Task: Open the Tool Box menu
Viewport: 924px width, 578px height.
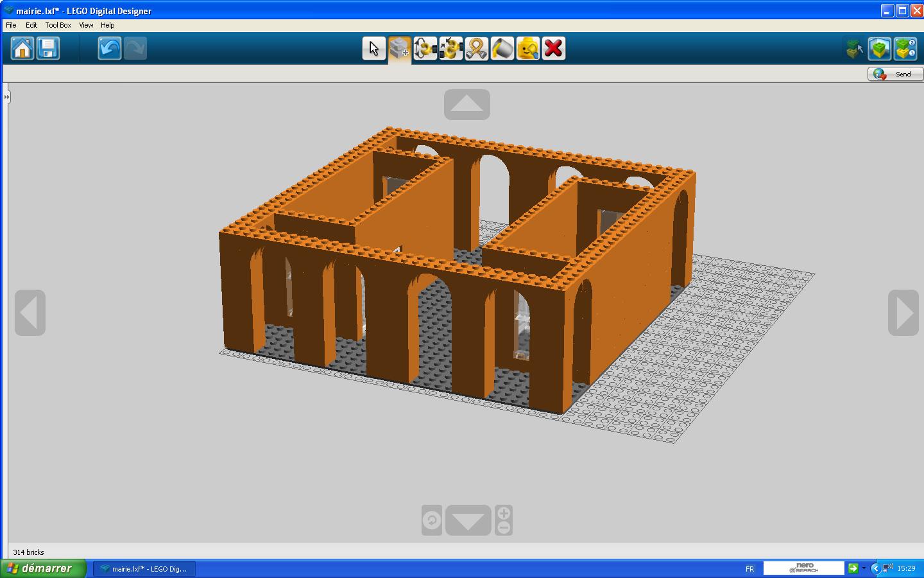Action: pos(58,25)
